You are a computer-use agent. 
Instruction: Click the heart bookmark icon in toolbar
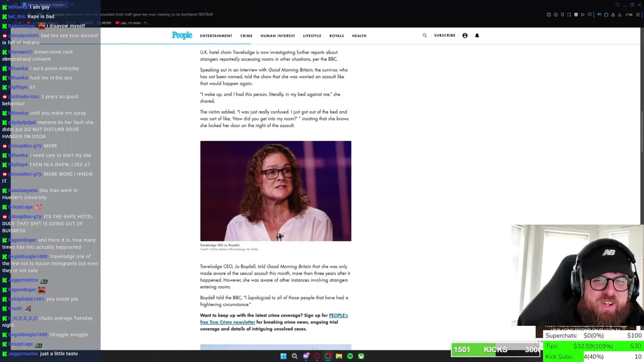pos(590,15)
